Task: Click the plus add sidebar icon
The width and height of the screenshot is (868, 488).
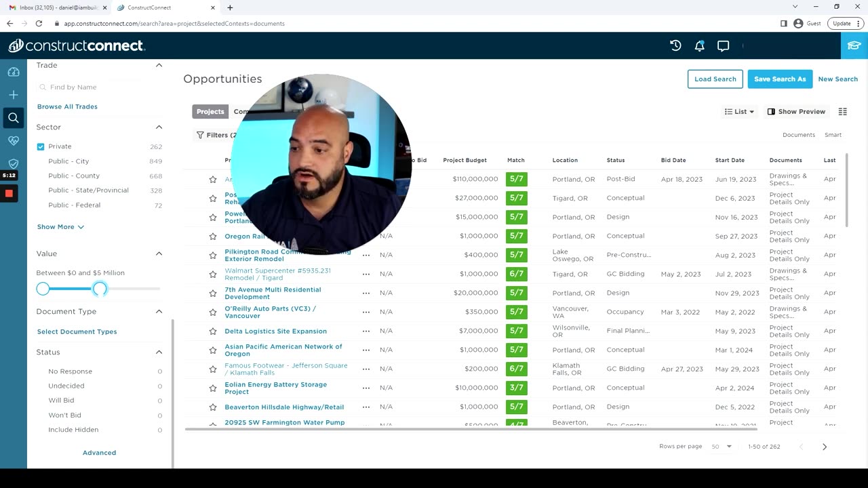Action: [x=14, y=95]
